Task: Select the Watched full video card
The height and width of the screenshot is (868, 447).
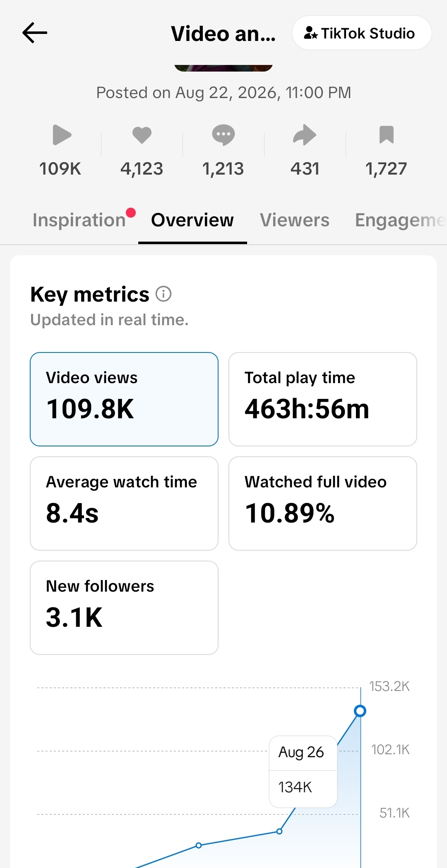Action: pos(323,504)
